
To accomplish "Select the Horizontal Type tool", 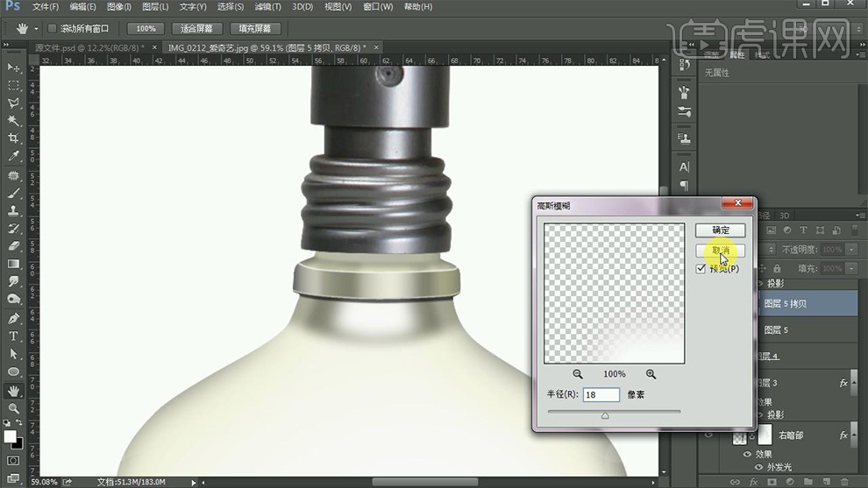I will (14, 336).
